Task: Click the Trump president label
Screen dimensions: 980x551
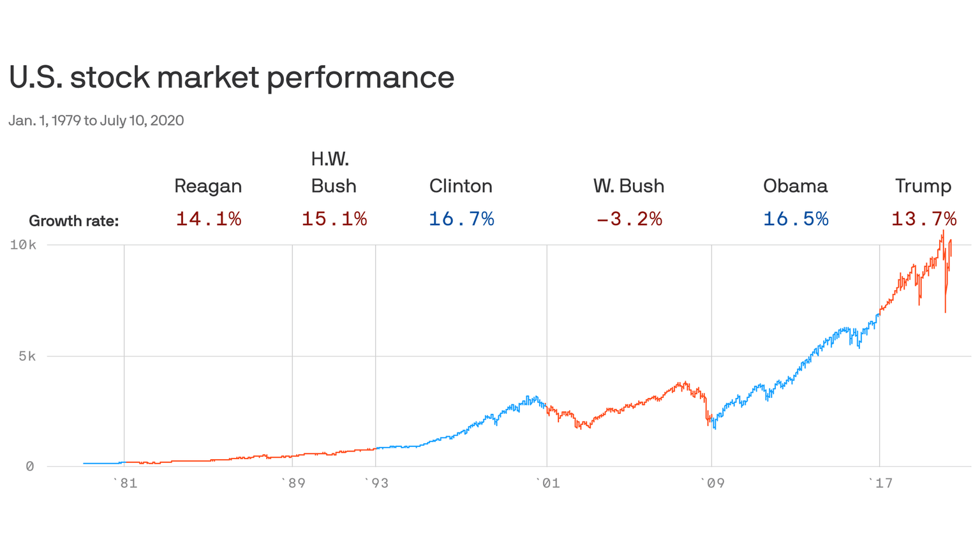Action: click(x=923, y=186)
